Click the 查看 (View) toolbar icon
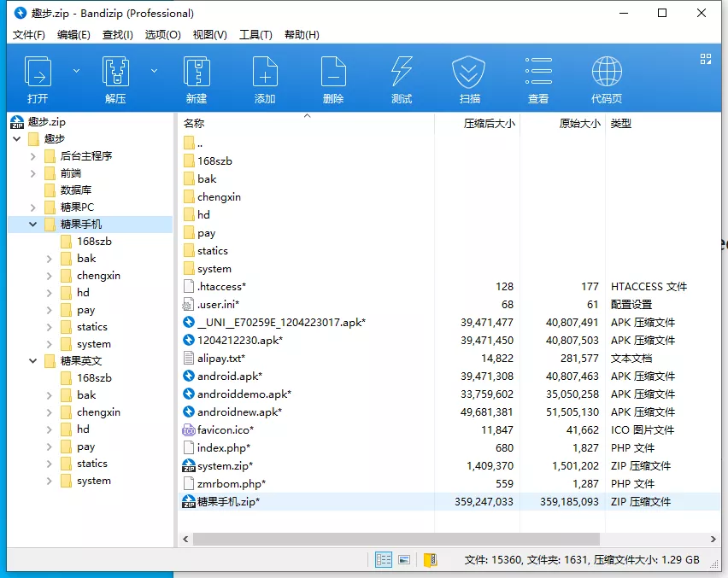This screenshot has width=728, height=578. [x=538, y=77]
